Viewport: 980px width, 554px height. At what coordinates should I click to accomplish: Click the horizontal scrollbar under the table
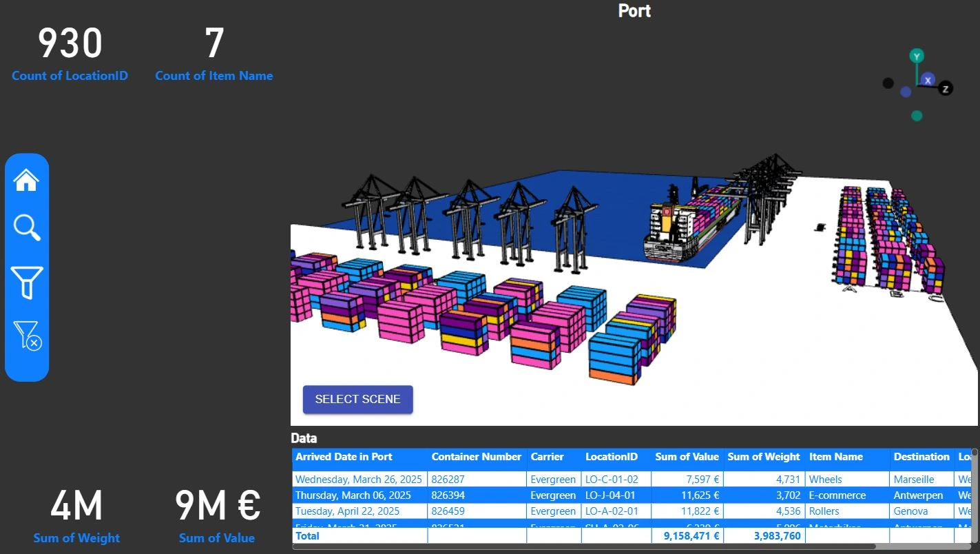[x=584, y=546]
